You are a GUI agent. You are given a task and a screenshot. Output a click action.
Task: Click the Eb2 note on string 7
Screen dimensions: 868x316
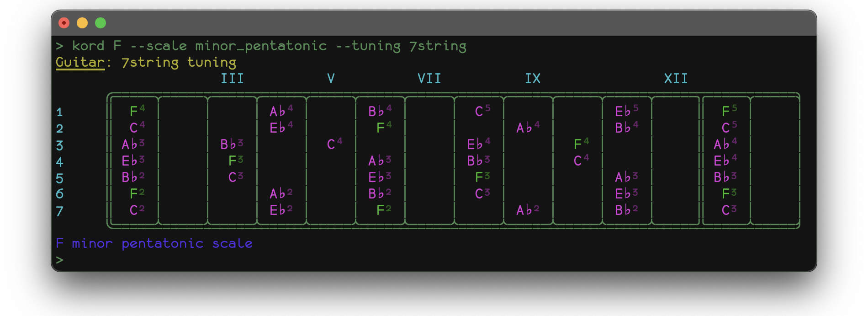[281, 210]
